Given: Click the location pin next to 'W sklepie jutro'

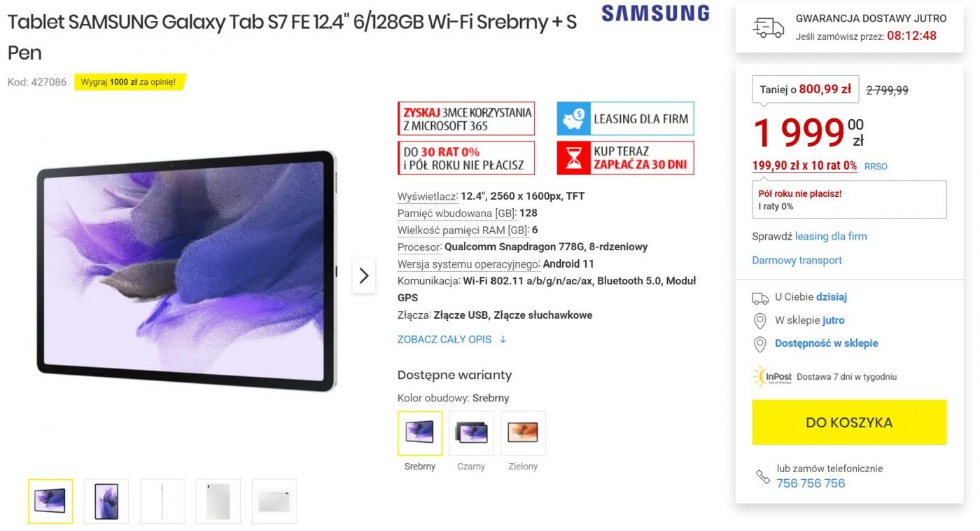Looking at the screenshot, I should click(x=759, y=321).
